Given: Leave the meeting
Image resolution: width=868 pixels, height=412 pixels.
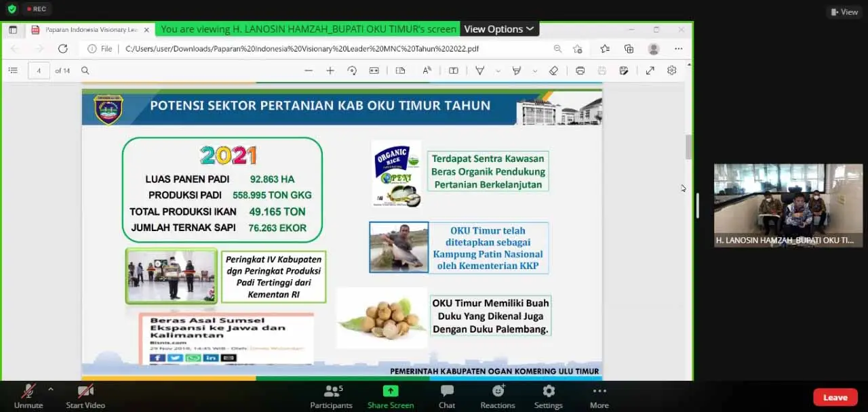Looking at the screenshot, I should point(835,398).
